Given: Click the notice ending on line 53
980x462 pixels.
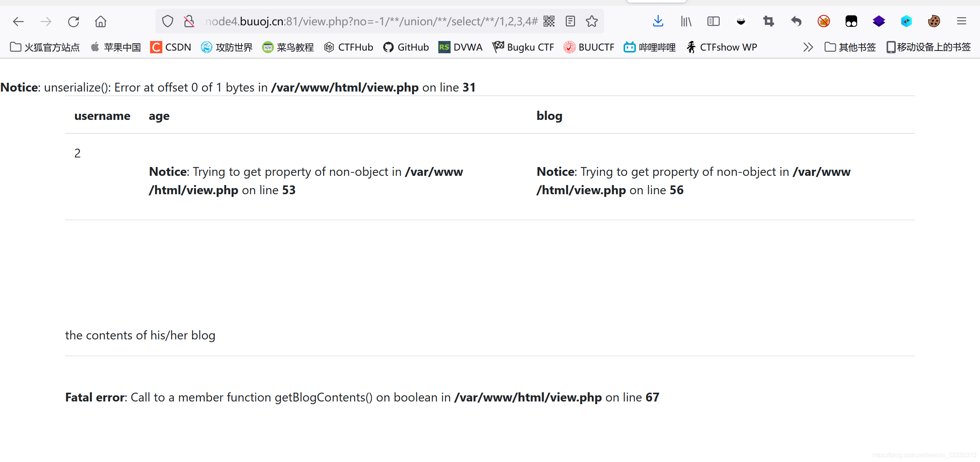Looking at the screenshot, I should (306, 181).
